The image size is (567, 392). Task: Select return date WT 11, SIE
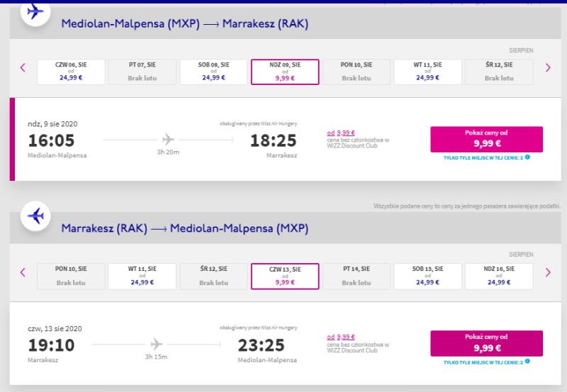pyautogui.click(x=142, y=276)
